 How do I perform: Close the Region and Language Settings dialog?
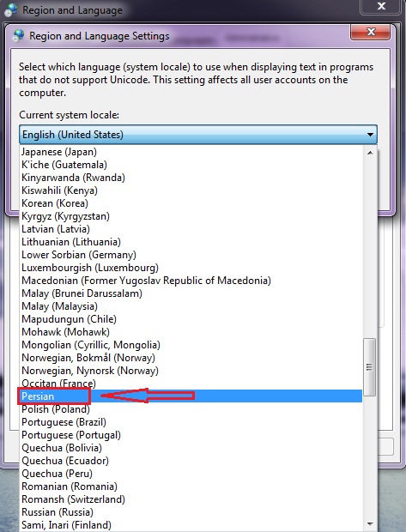(371, 33)
